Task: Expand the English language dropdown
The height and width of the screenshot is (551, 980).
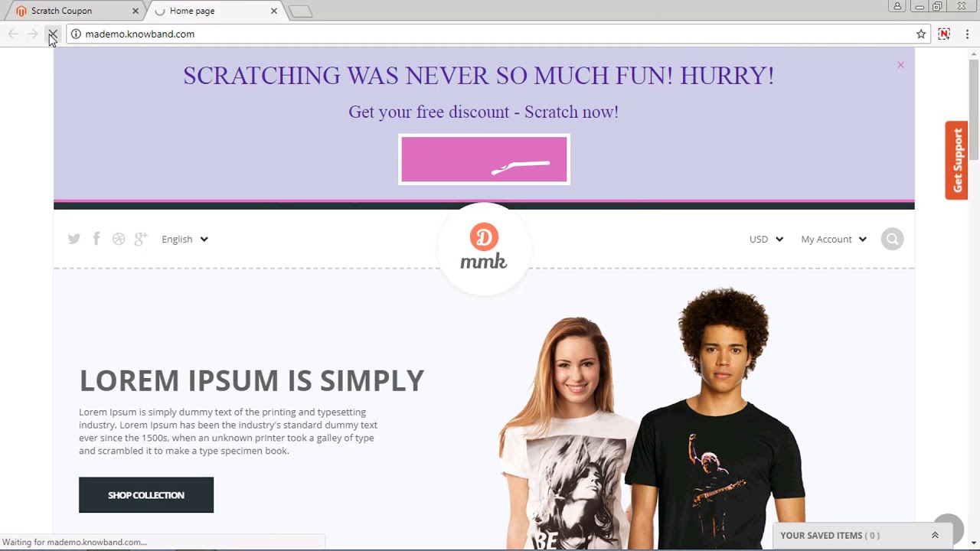Action: (x=185, y=239)
